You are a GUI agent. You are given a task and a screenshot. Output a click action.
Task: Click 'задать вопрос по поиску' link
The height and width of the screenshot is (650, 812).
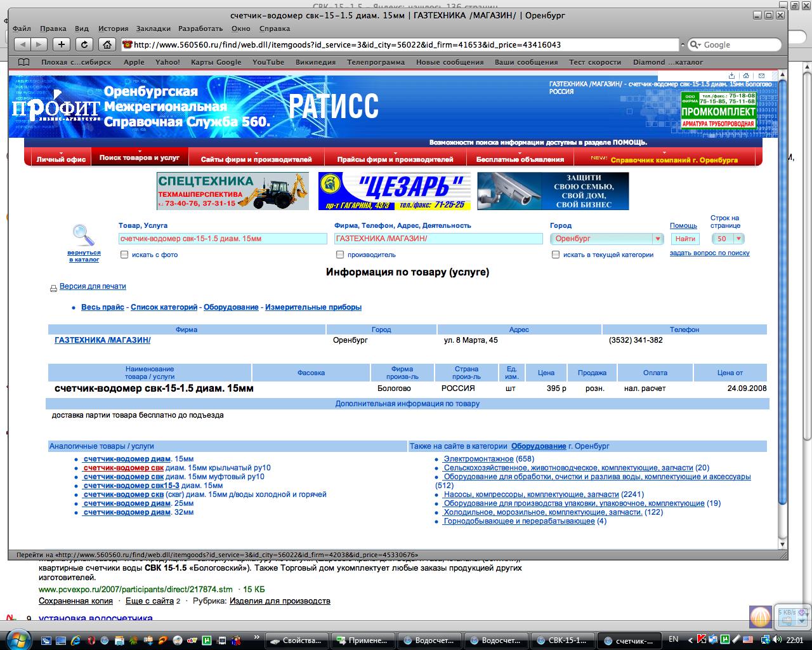point(709,253)
